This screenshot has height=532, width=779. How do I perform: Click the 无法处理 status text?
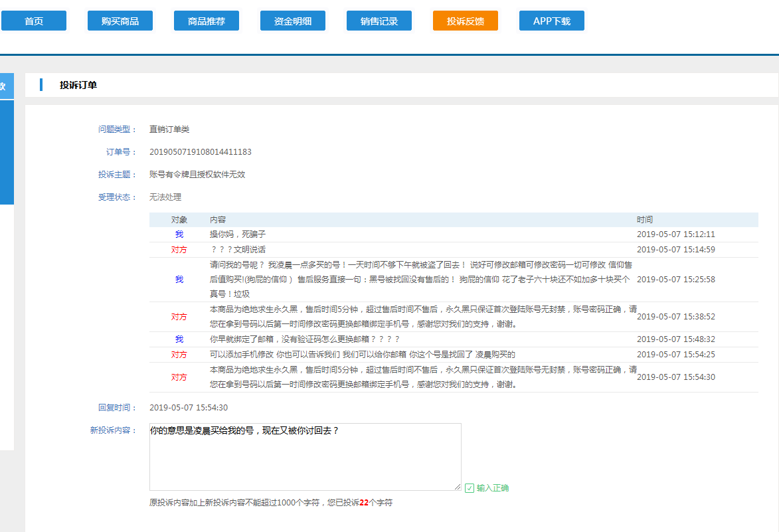pos(165,197)
